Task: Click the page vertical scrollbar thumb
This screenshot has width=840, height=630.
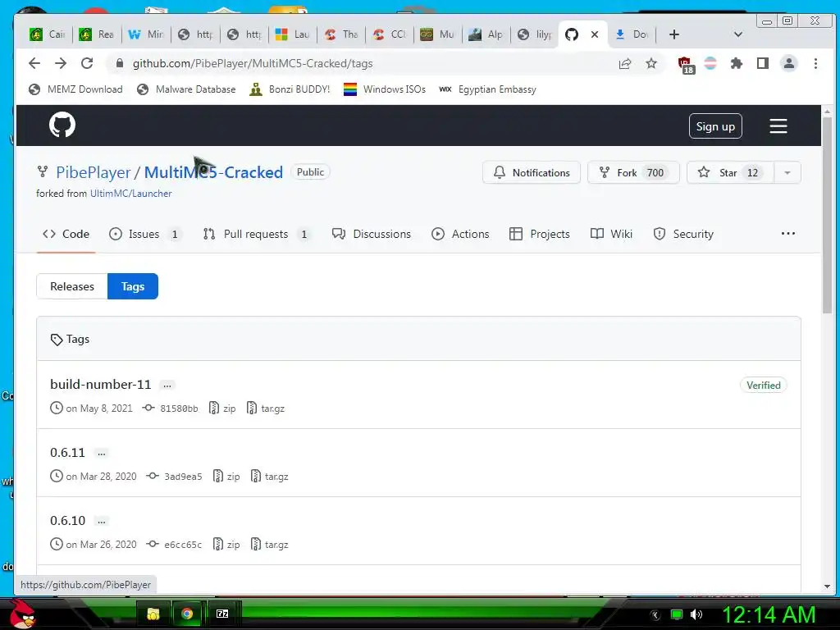Action: (827, 214)
